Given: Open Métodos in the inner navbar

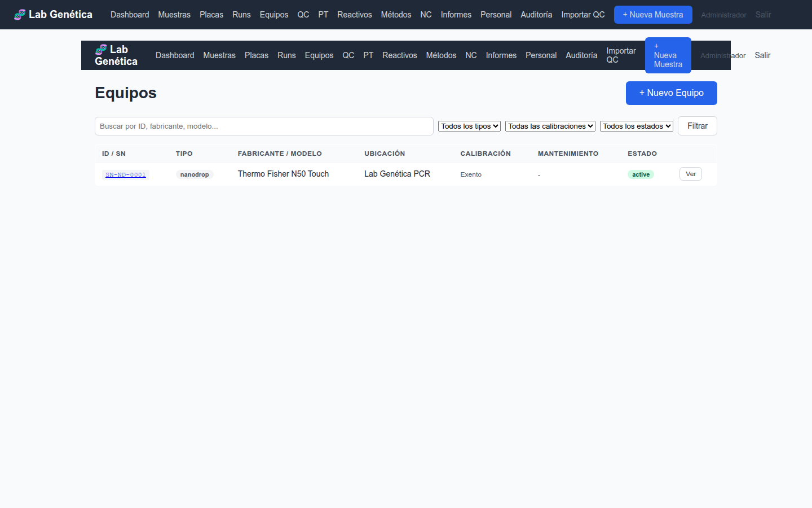Looking at the screenshot, I should point(441,55).
